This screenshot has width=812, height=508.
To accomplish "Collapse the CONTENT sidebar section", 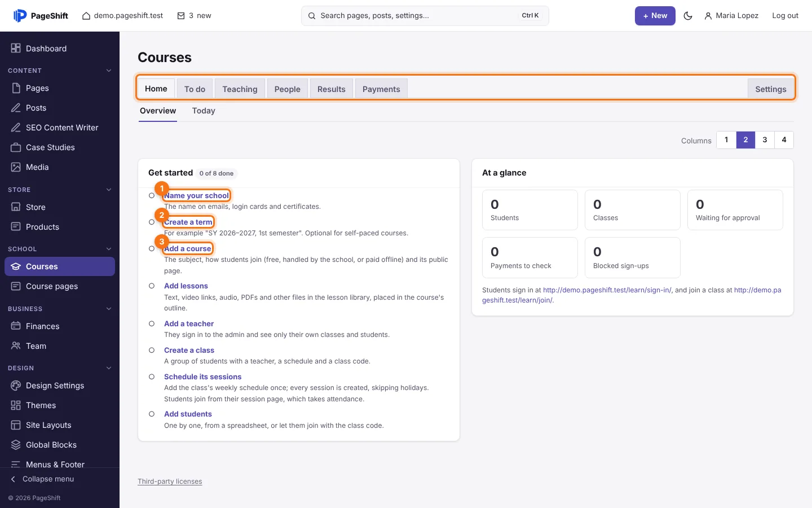I will pos(109,71).
